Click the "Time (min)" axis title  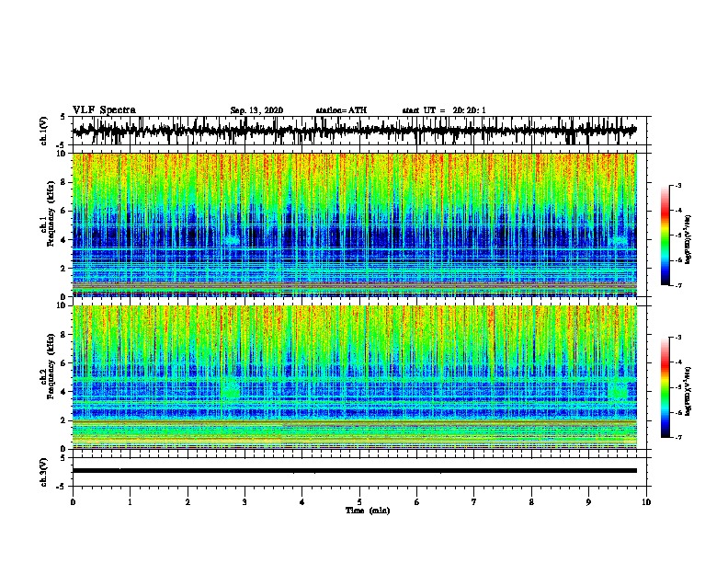coord(368,511)
